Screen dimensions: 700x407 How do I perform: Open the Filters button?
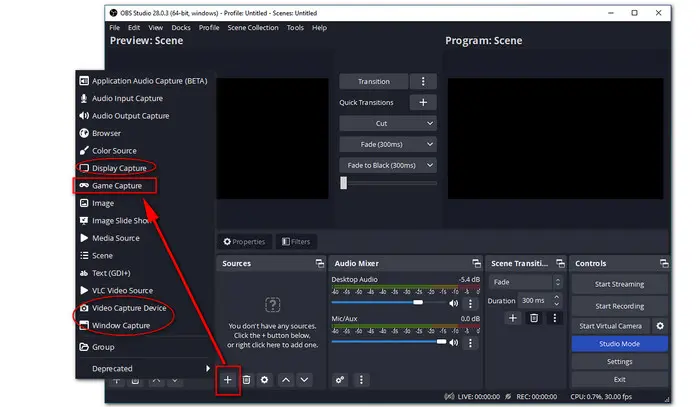coord(296,241)
